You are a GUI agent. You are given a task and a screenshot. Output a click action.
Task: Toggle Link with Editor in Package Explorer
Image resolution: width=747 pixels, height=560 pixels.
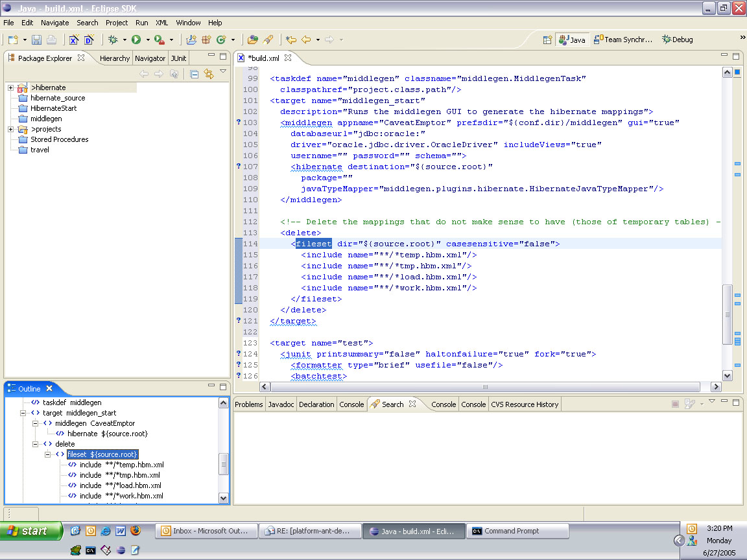coord(208,74)
